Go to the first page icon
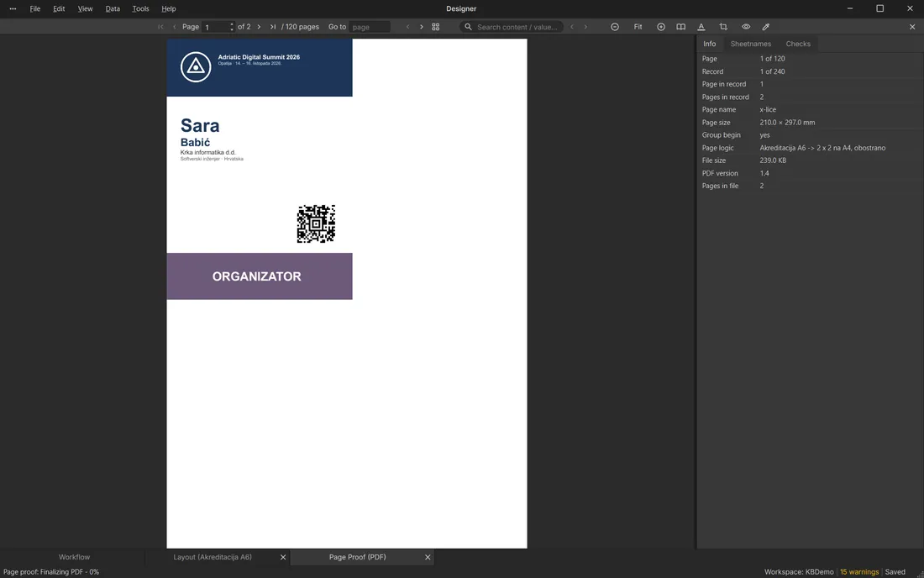The width and height of the screenshot is (924, 578). pos(161,27)
